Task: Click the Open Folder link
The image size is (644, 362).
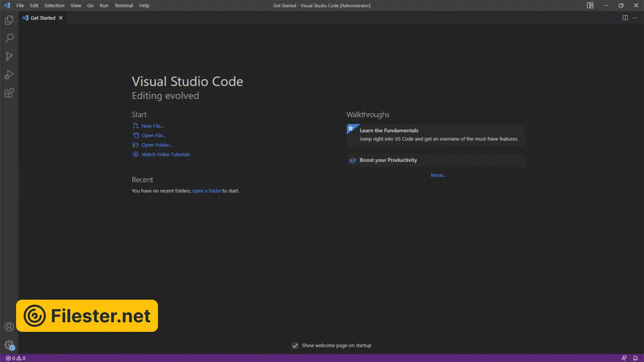Action: point(156,145)
